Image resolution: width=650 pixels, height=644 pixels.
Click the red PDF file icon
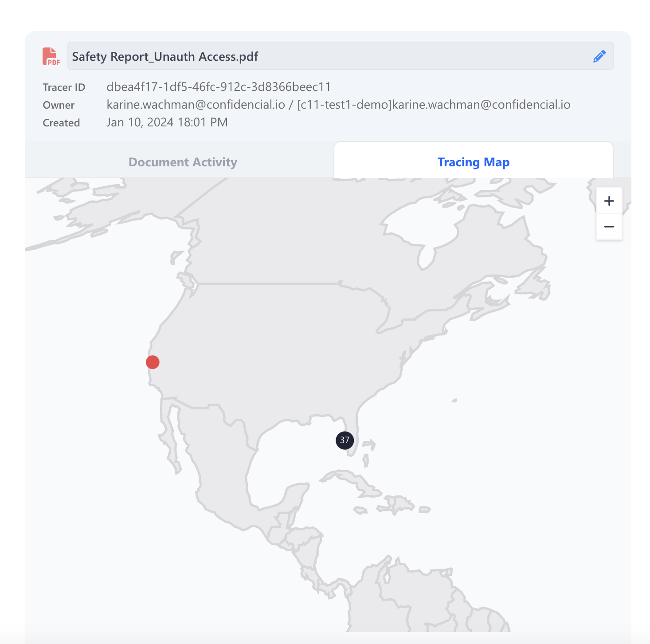[x=51, y=56]
